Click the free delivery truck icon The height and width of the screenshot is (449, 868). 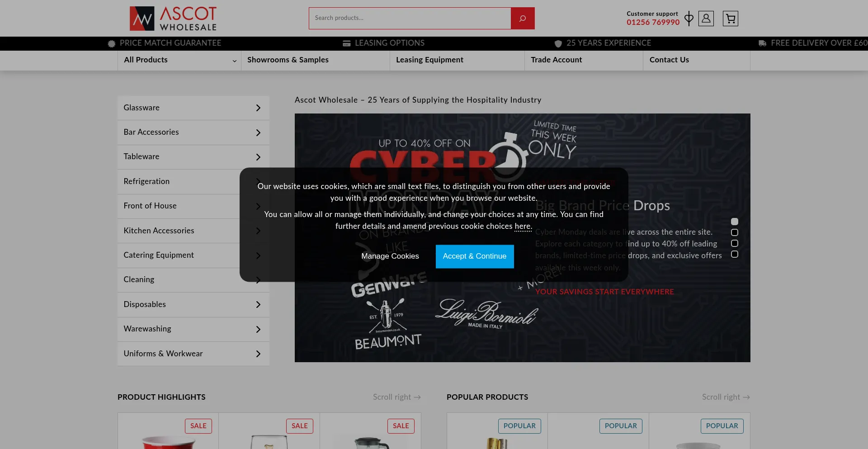coord(762,43)
